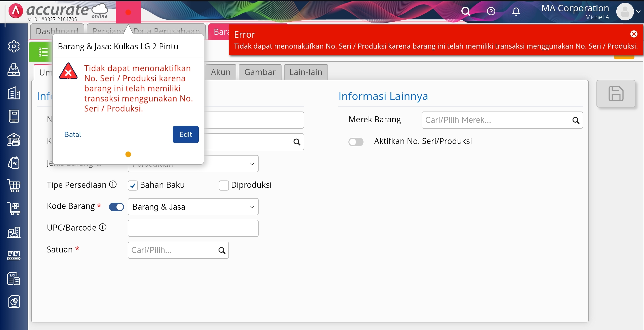
Task: Open the Lain-lain tab
Action: pos(306,72)
